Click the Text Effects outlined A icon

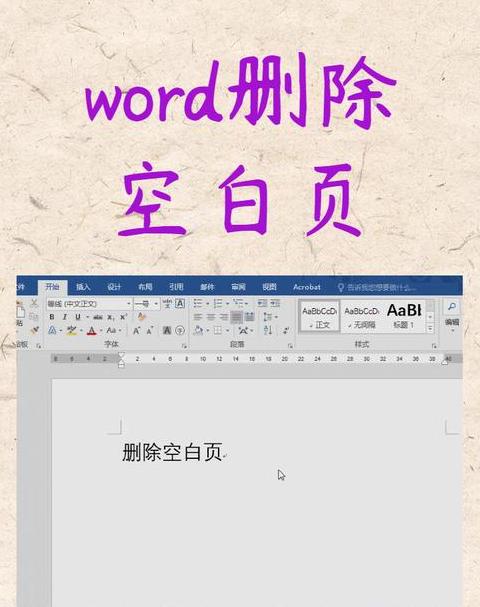[x=52, y=330]
